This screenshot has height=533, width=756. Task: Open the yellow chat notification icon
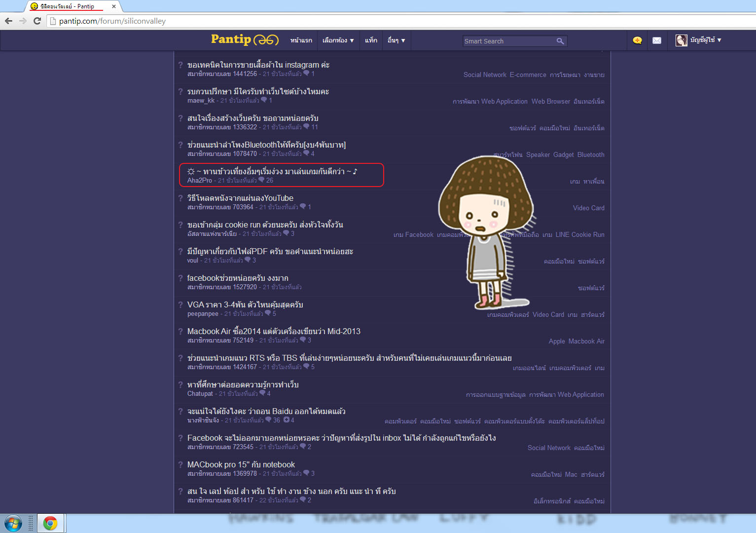point(637,40)
